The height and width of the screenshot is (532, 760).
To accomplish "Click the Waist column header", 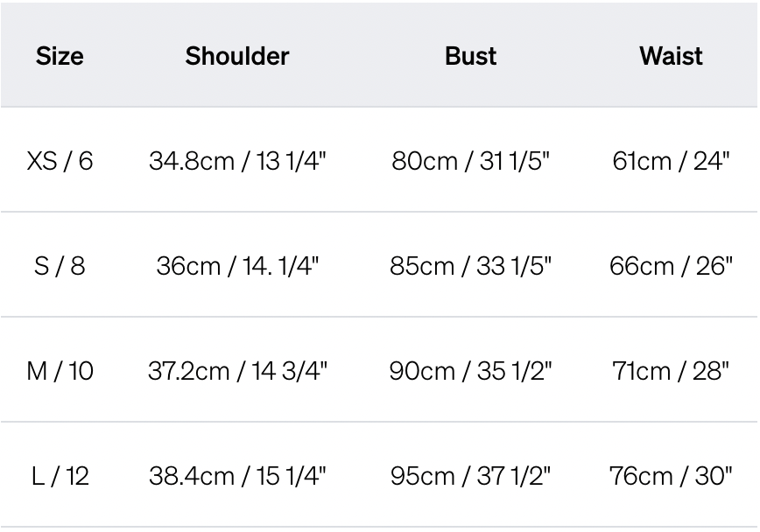I will click(671, 56).
